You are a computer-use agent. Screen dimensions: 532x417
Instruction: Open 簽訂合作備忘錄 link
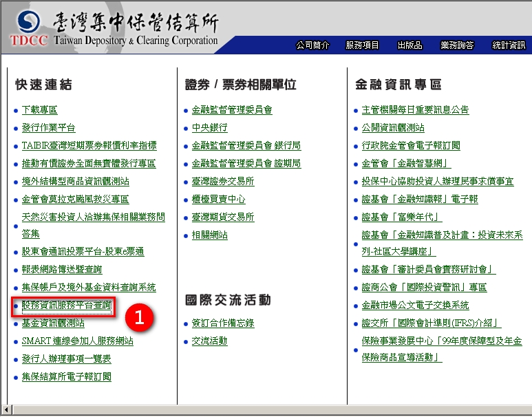pyautogui.click(x=223, y=323)
